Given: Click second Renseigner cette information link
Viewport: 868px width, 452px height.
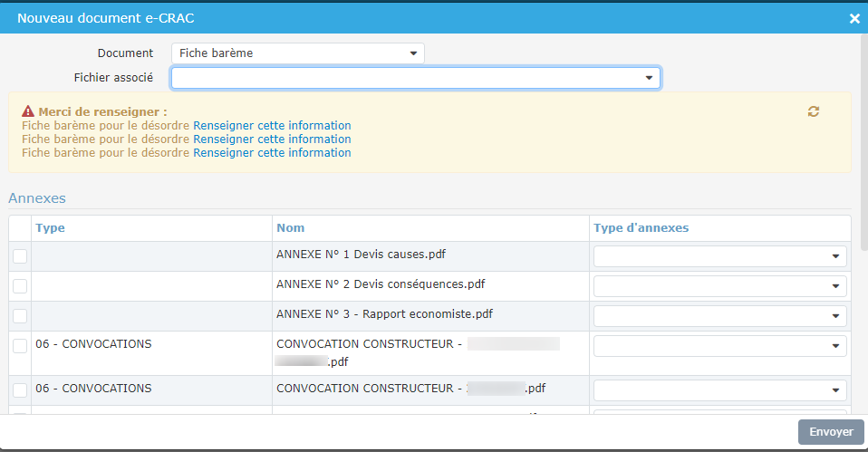Looking at the screenshot, I should coord(272,139).
